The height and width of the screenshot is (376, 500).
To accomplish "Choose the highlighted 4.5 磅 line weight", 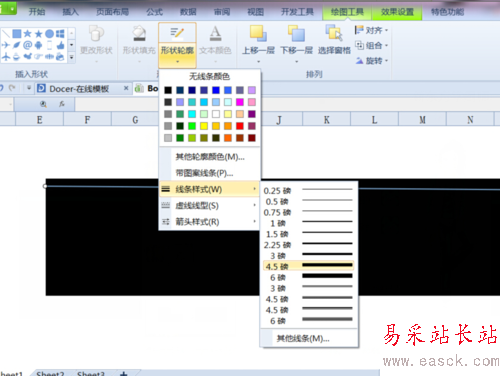I will point(308,266).
